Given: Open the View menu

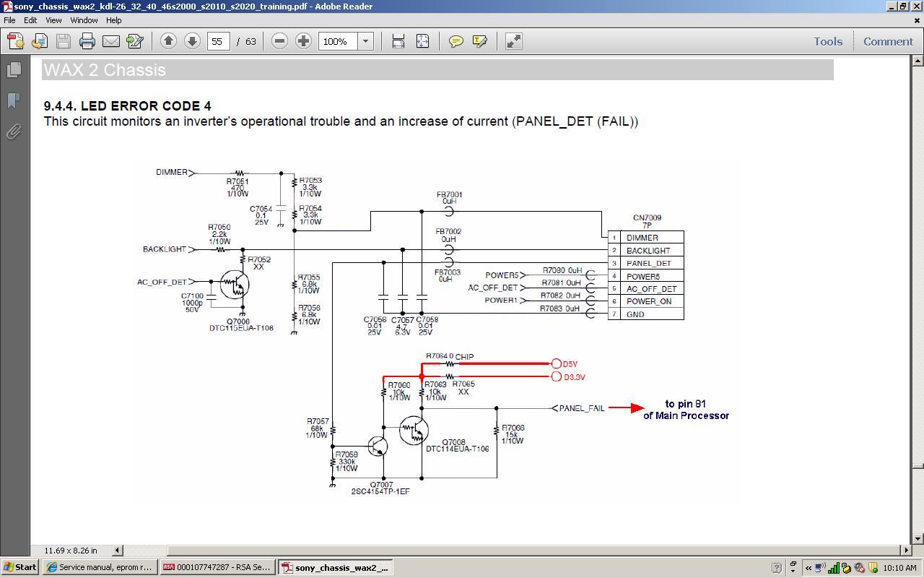Looking at the screenshot, I should point(53,20).
